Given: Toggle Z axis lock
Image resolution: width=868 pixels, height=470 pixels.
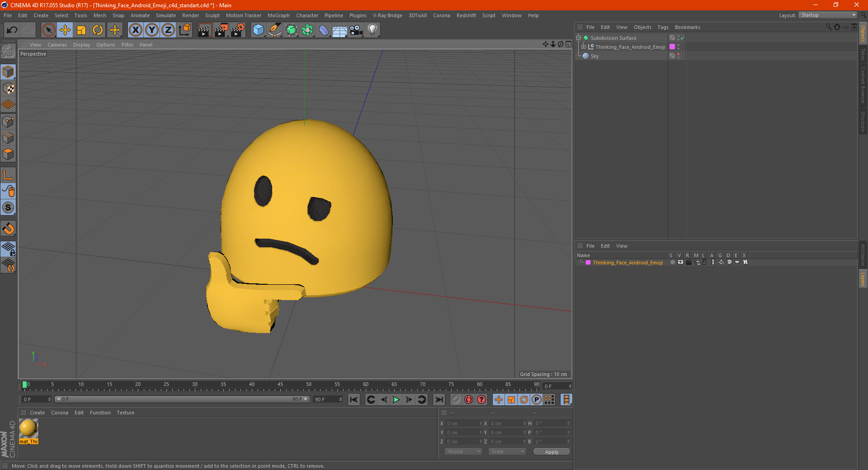Looking at the screenshot, I should coord(168,30).
